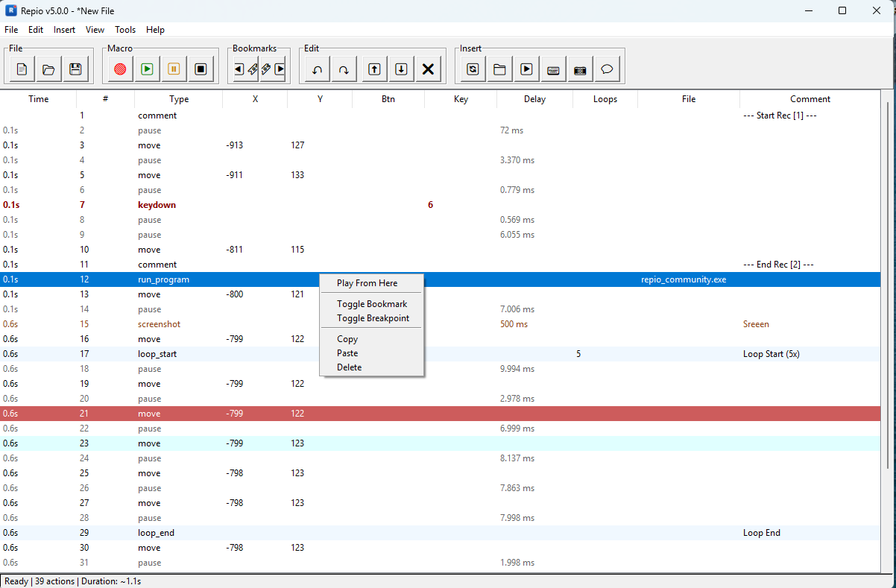Open an existing macro file
Viewport: 896px width, 588px height.
[47, 69]
